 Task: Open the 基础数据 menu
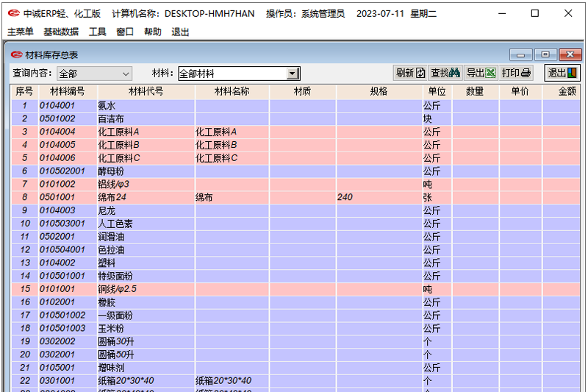(61, 32)
